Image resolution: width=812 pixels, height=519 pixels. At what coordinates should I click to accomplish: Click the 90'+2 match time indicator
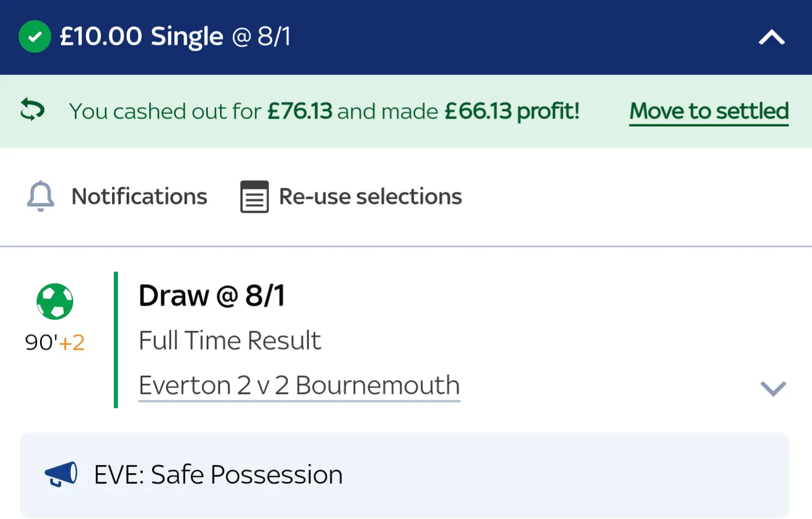click(x=55, y=342)
